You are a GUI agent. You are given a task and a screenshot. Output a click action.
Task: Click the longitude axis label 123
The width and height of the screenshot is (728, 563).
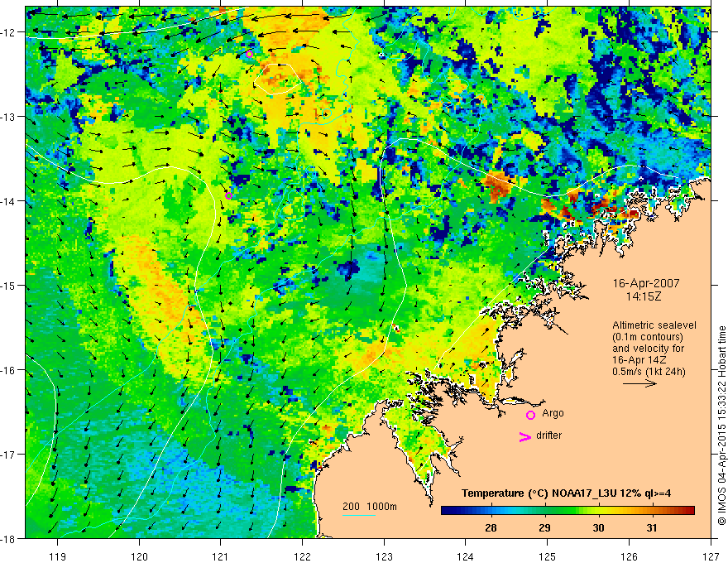tap(384, 556)
